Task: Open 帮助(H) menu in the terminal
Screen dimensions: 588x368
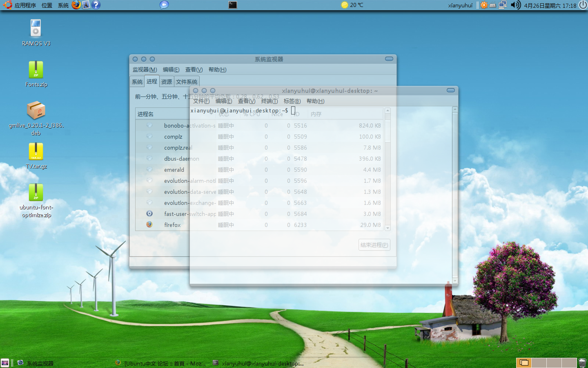Action: [x=315, y=101]
